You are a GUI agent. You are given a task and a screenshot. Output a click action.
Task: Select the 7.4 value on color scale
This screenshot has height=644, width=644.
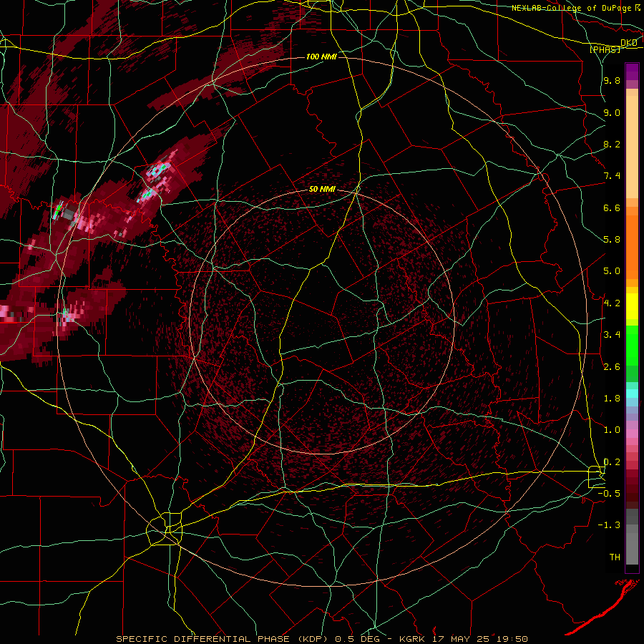tap(612, 176)
